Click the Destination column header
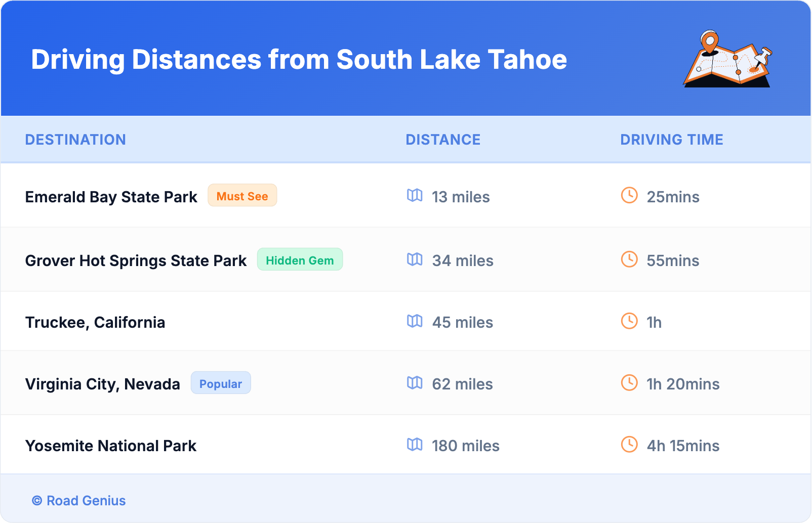 tap(75, 140)
